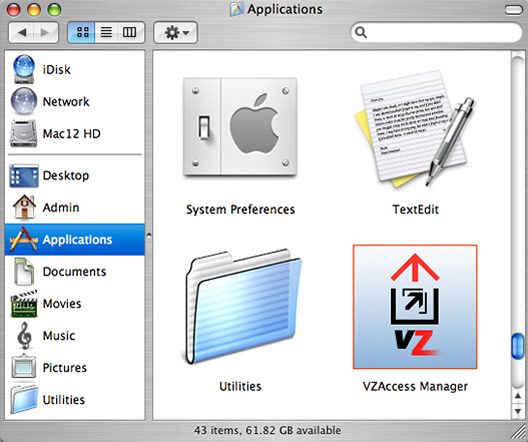Open the Utilities sidebar folder icon
528x442 pixels.
[x=24, y=399]
